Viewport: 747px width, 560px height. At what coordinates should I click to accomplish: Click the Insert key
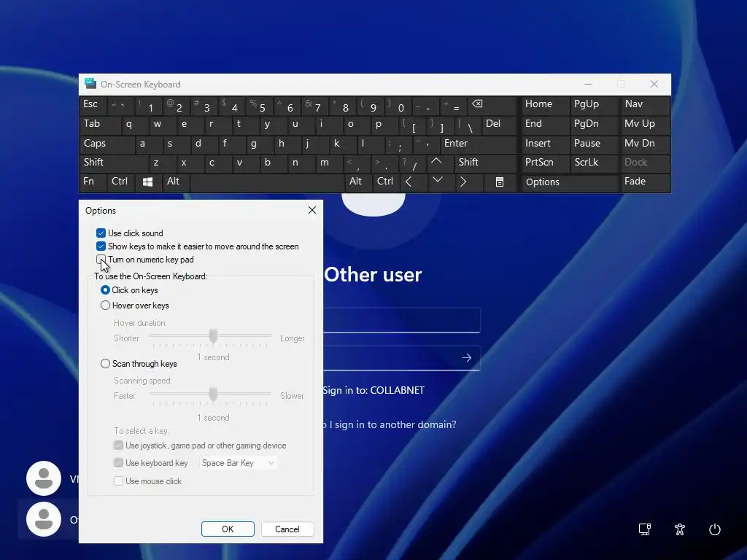click(x=545, y=144)
